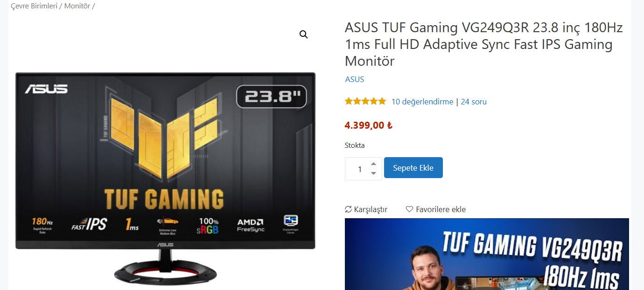Click the gold star rating icons
This screenshot has width=644, height=290.
(x=365, y=101)
